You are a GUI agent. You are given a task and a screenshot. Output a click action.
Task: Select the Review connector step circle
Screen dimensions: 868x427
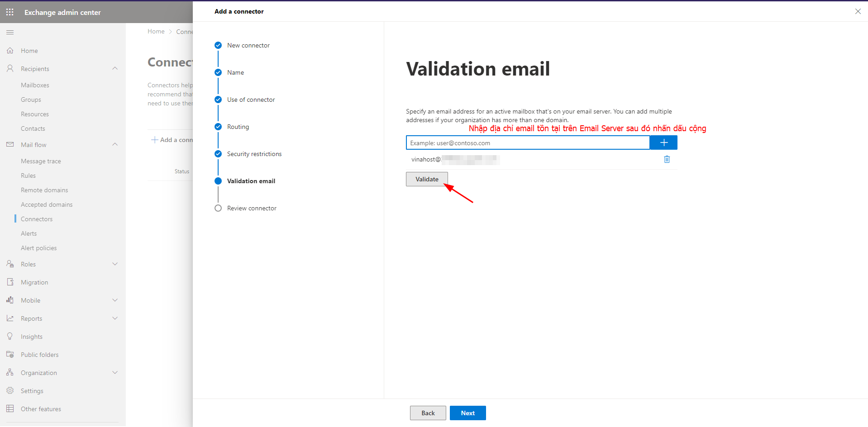point(218,208)
